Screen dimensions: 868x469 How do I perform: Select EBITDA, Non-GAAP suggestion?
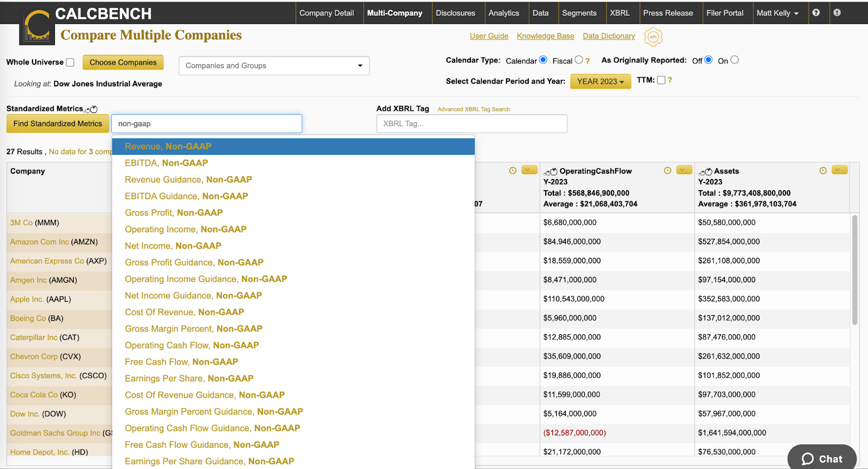pos(293,163)
